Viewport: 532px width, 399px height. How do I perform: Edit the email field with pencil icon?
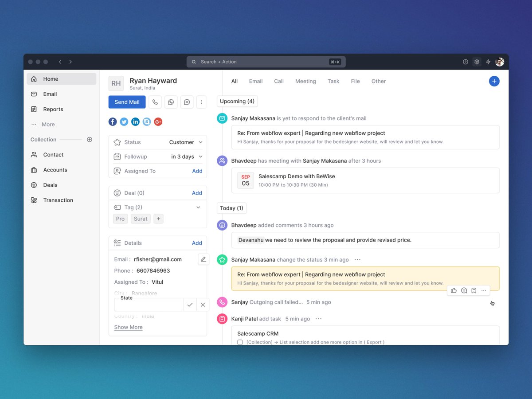pos(203,259)
